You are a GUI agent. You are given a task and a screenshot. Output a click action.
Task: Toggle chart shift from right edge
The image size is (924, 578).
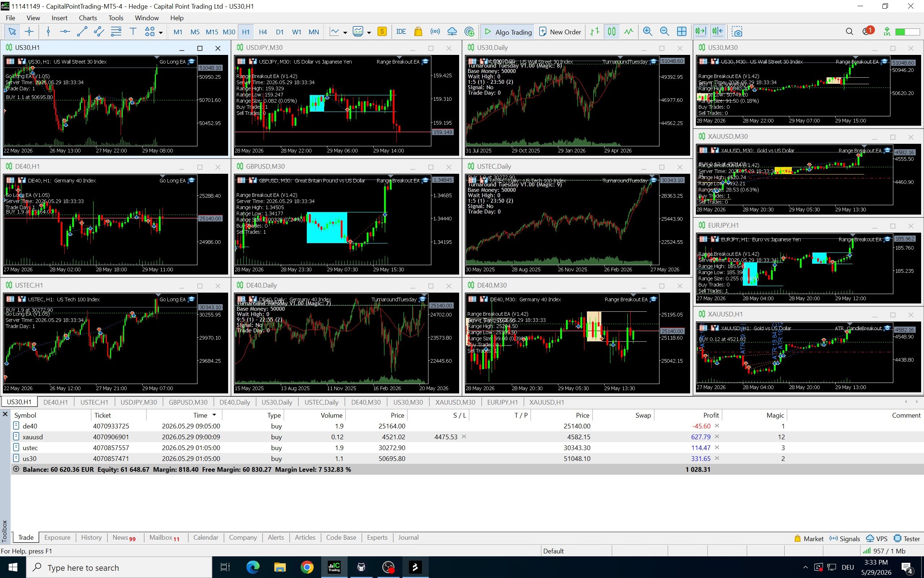(718, 32)
